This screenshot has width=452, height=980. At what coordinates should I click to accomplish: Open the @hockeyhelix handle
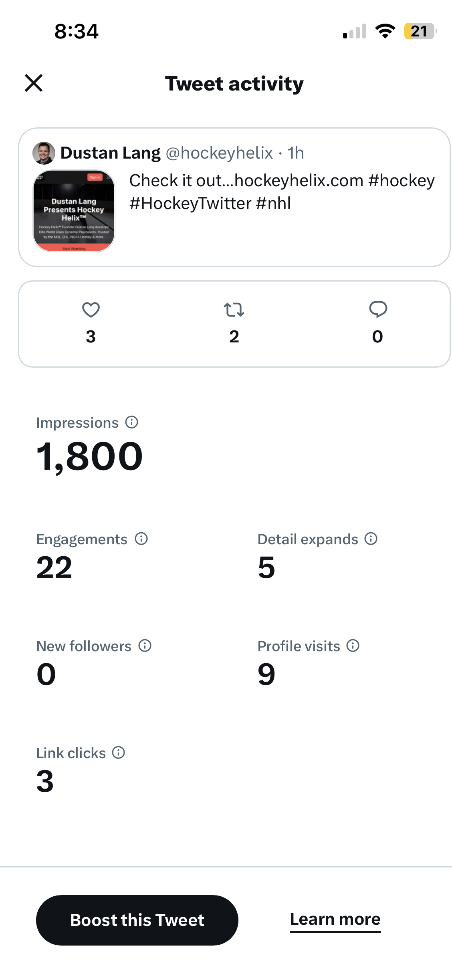(x=219, y=153)
